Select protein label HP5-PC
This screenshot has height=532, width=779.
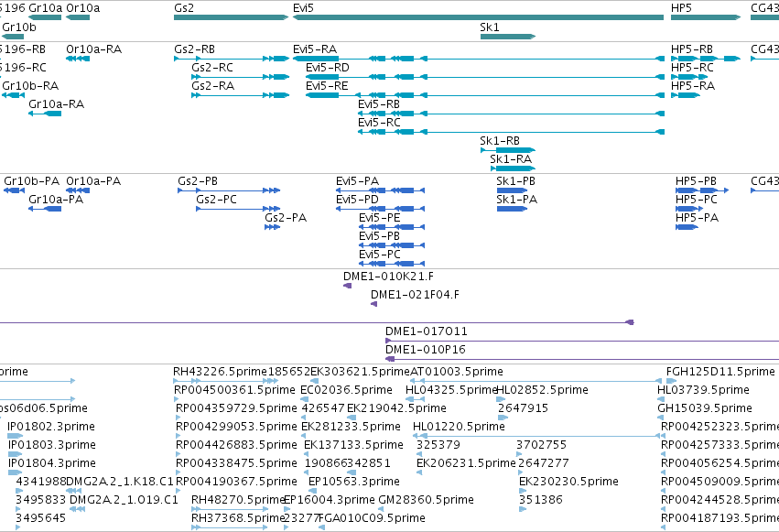pos(697,200)
